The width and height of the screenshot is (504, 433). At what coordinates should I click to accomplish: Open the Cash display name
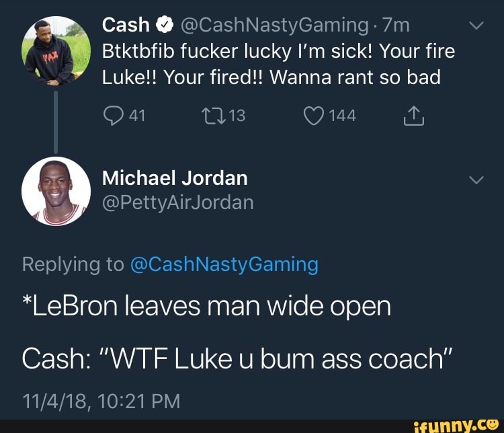(126, 26)
